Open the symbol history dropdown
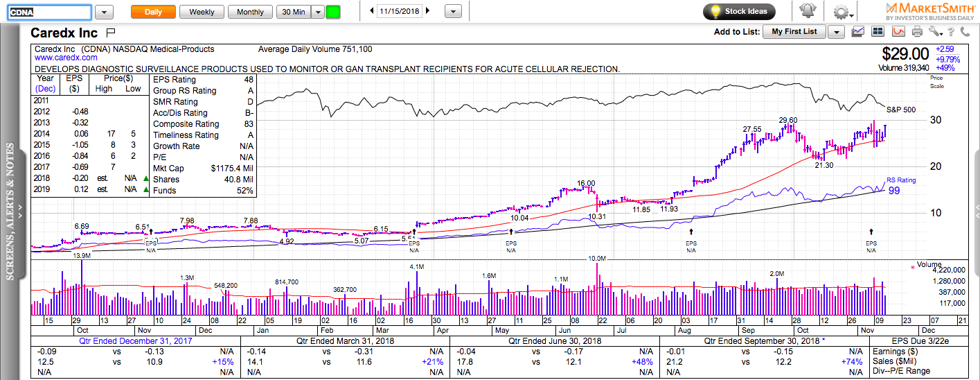The height and width of the screenshot is (380, 980). tap(104, 12)
